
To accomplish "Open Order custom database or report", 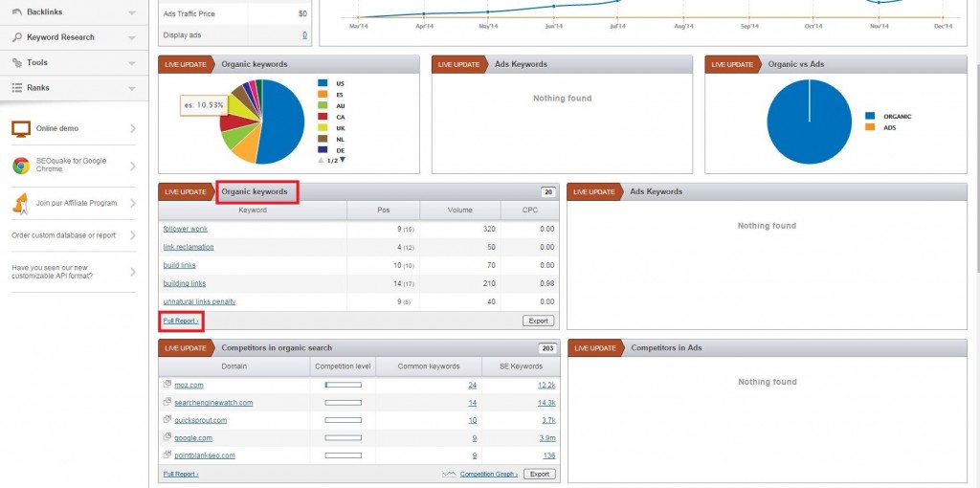I will 64,235.
